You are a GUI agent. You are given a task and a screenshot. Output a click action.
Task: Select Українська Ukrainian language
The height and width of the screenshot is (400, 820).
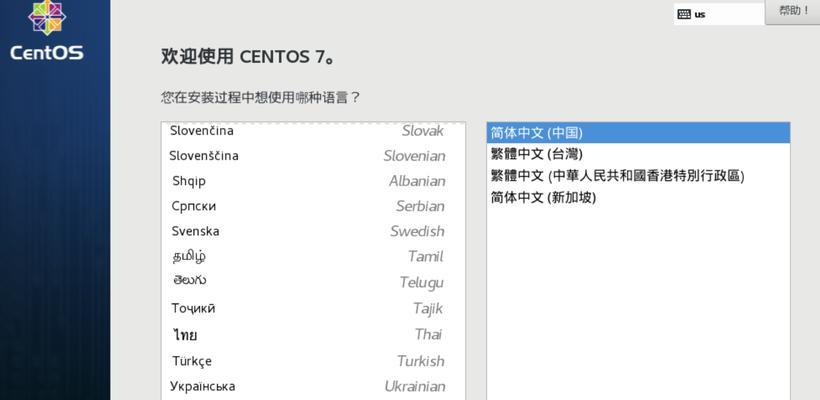(x=313, y=386)
